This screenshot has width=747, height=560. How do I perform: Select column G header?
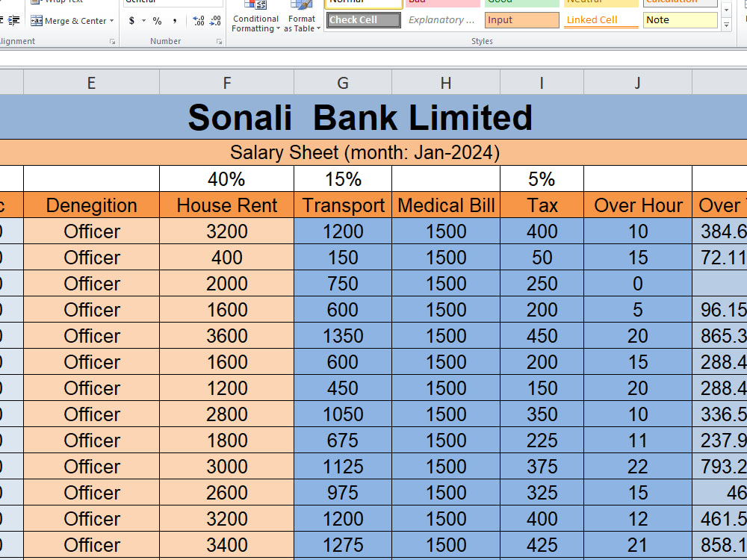point(343,82)
